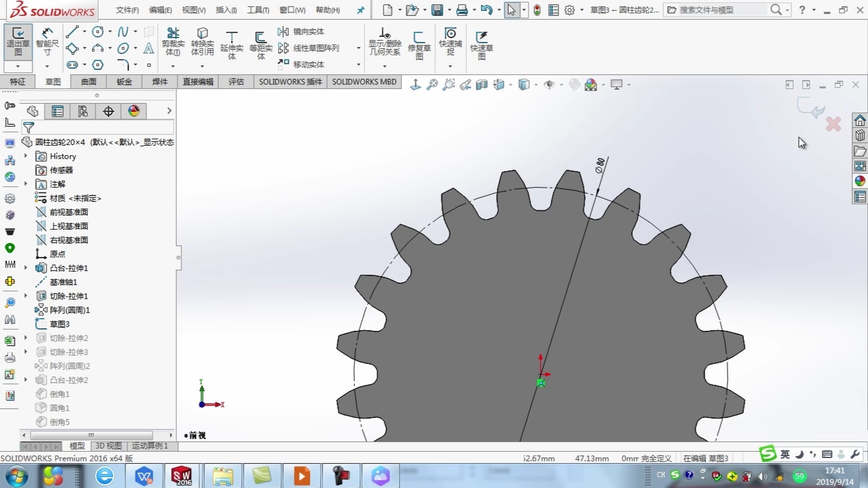
Task: Open the Display Style dropdown arrow
Action: click(536, 85)
